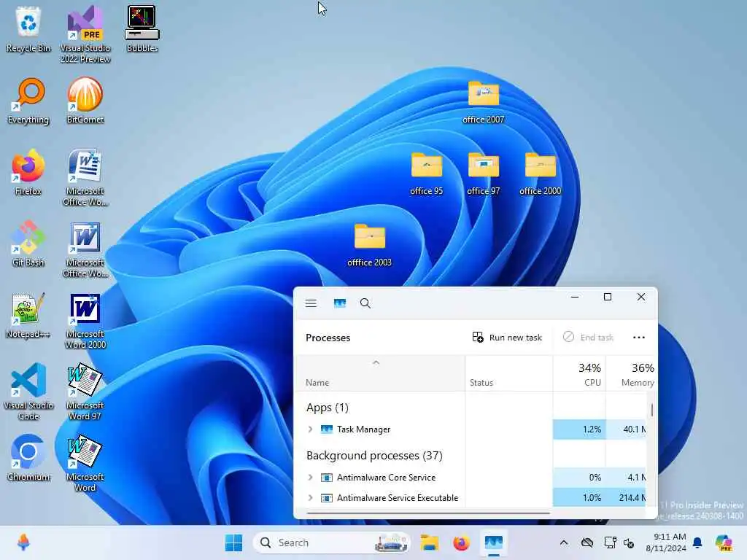747x560 pixels.
Task: Select the Microsoft Word 97 shortcut
Action: (x=85, y=392)
